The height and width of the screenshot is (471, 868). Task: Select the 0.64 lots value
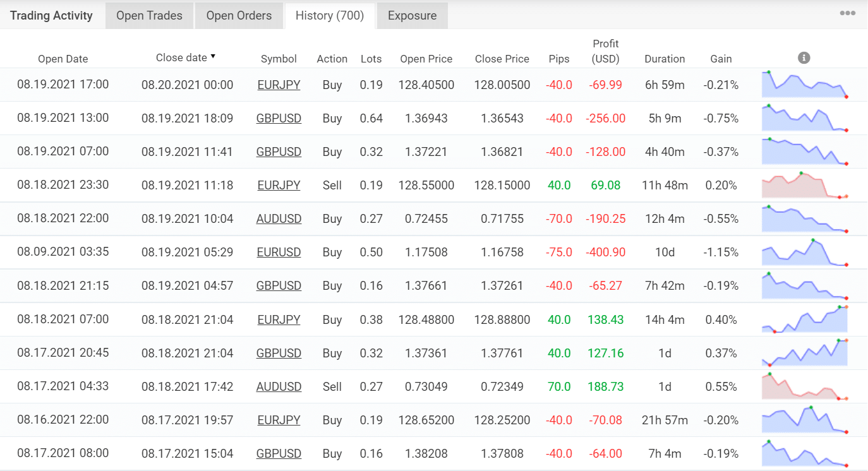tap(371, 118)
